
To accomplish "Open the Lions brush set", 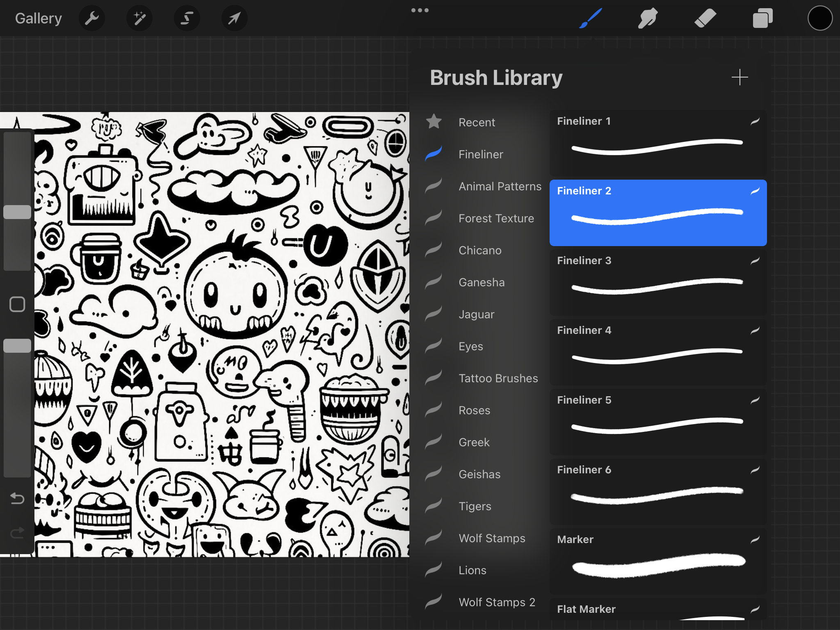I will pos(472,570).
